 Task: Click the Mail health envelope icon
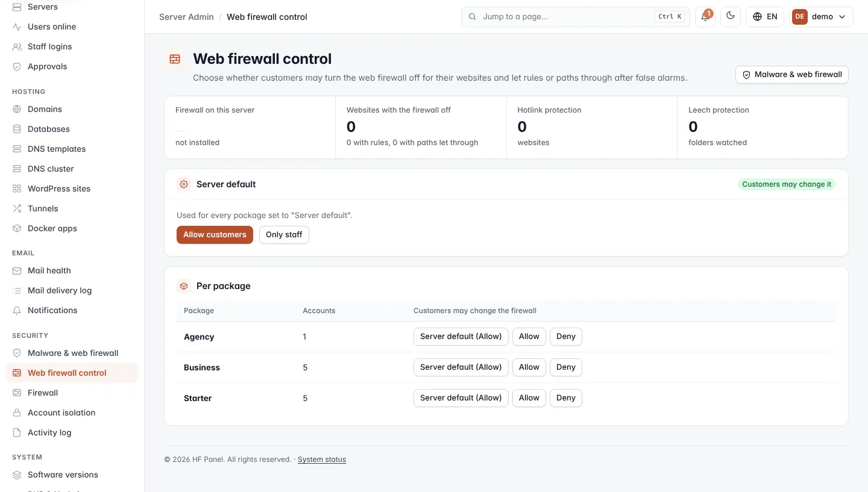click(17, 270)
